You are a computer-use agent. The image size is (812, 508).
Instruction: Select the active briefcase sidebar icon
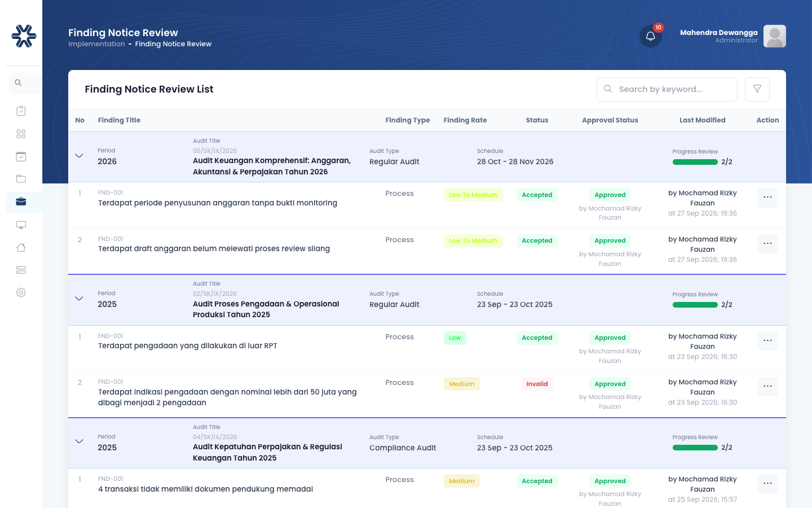pyautogui.click(x=21, y=202)
